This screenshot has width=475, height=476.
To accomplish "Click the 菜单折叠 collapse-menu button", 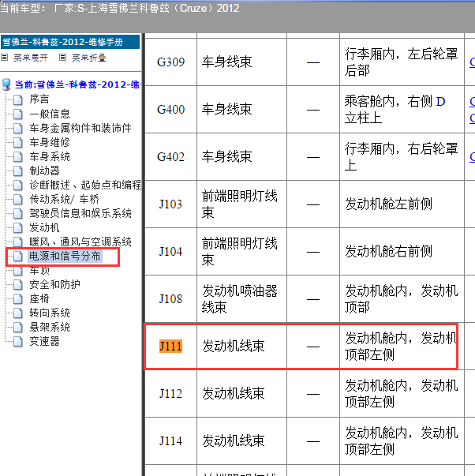I will coord(89,58).
